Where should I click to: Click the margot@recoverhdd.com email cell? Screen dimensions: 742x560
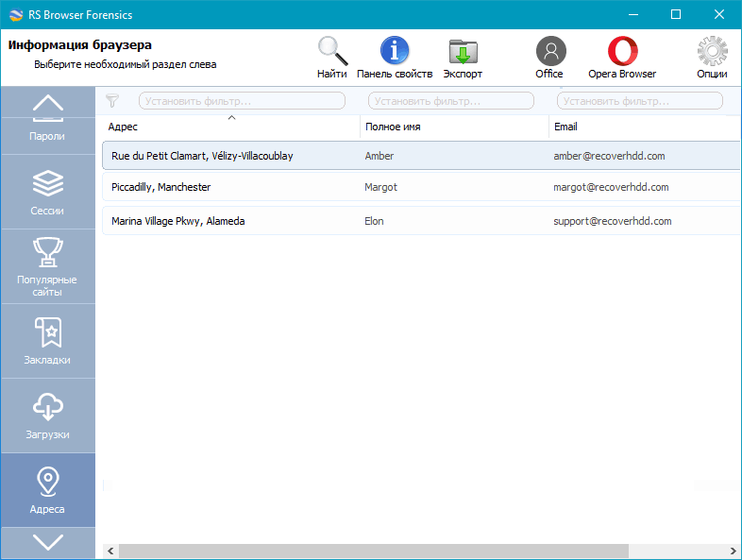[x=611, y=187]
